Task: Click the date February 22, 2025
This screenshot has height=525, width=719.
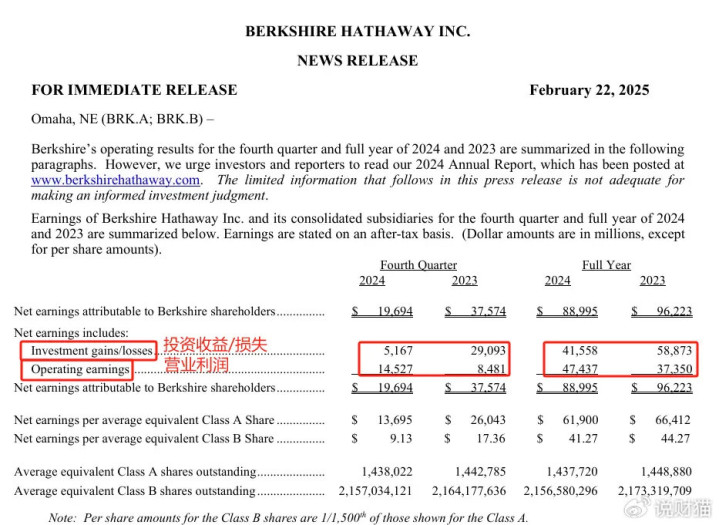Action: (x=589, y=90)
